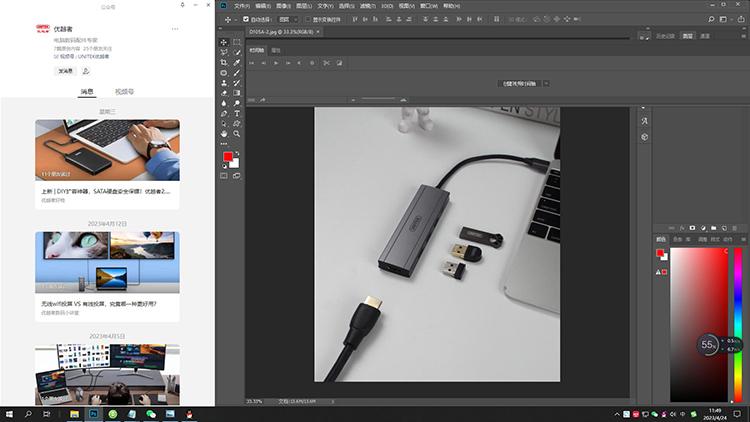Click the red foreground color swatch in the toolbox
This screenshot has width=750, height=422.
point(227,156)
